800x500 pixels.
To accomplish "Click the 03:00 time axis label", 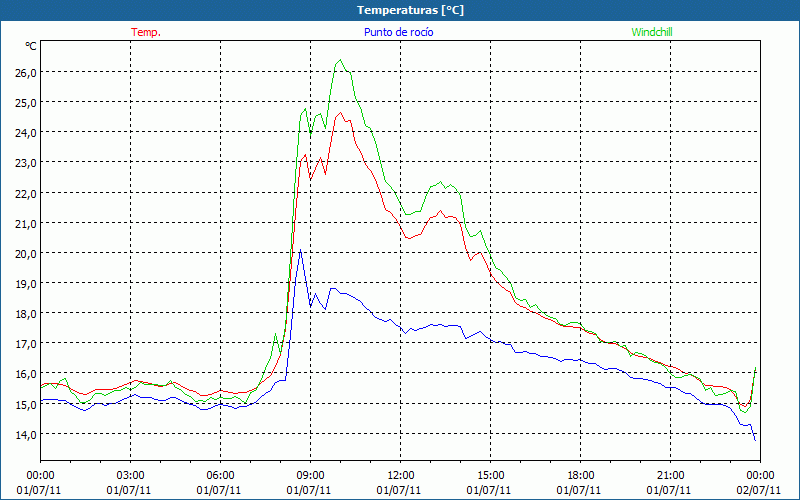I will pos(131,475).
